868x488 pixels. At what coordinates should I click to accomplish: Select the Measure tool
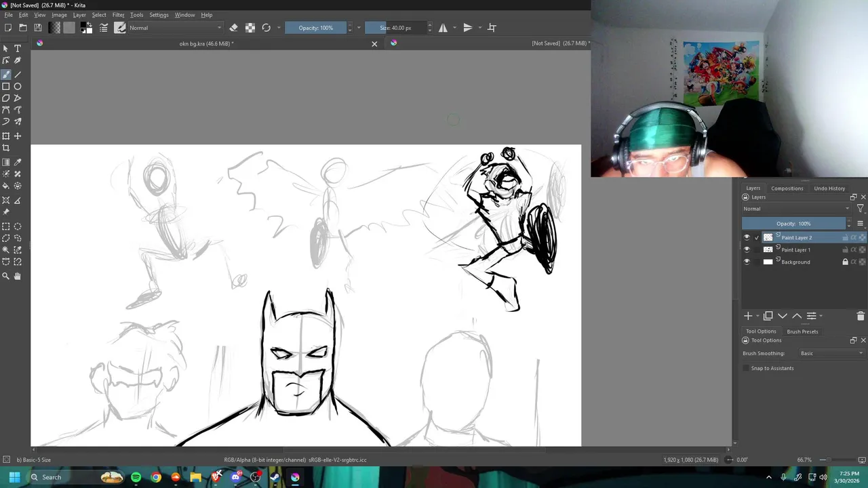18,201
